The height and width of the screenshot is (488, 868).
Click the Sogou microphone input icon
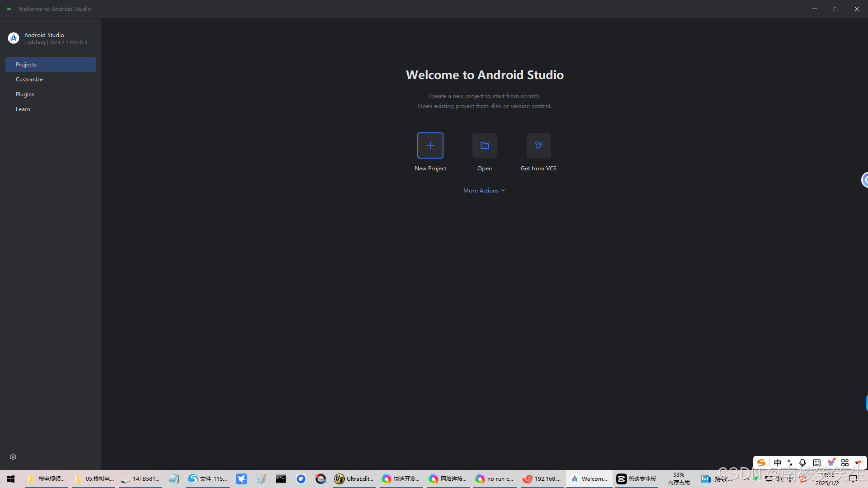802,463
